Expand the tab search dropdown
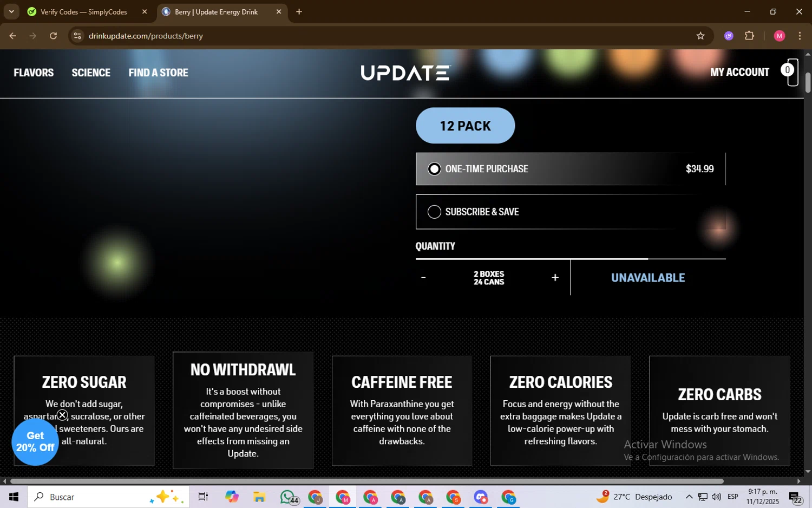Image resolution: width=812 pixels, height=508 pixels. click(11, 12)
